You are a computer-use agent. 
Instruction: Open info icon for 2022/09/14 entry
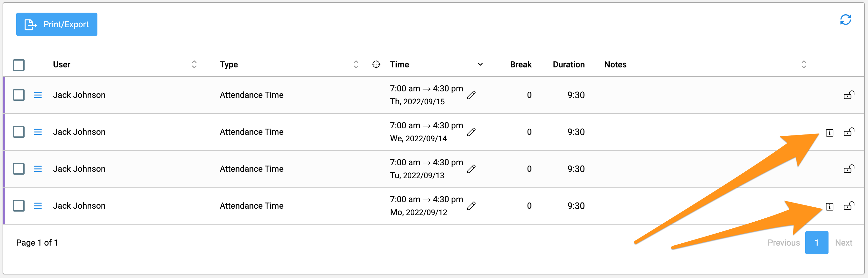point(829,133)
